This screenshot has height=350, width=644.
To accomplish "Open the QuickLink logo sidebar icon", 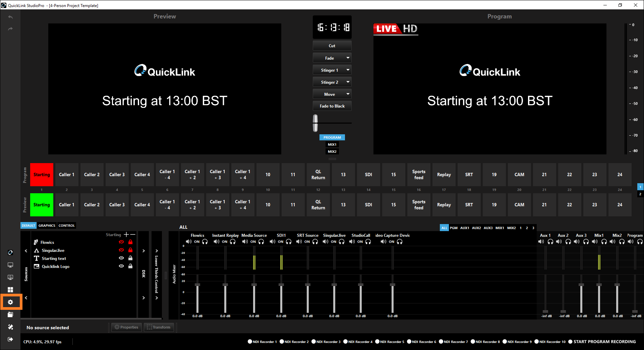I will (x=10, y=253).
